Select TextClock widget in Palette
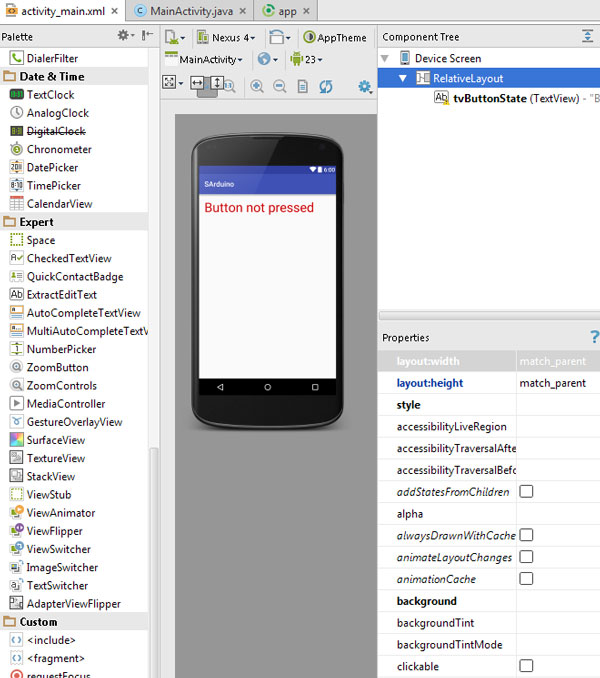Image resolution: width=600 pixels, height=678 pixels. pyautogui.click(x=42, y=94)
